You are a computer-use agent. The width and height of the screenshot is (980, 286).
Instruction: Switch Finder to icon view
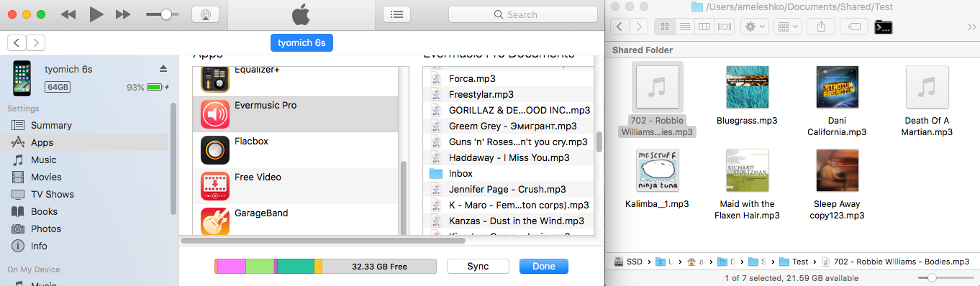(664, 27)
